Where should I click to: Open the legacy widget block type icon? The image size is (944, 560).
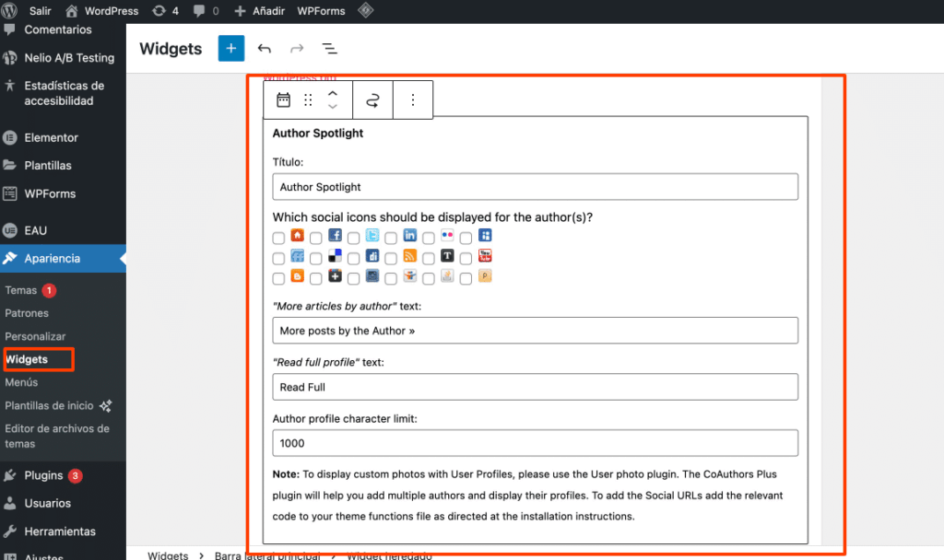pyautogui.click(x=283, y=99)
